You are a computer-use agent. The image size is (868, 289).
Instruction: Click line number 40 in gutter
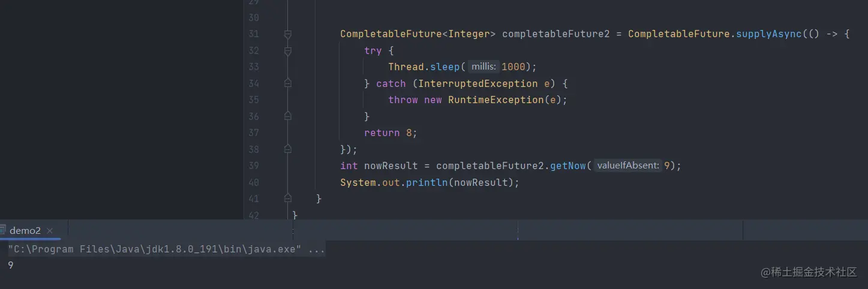(x=253, y=182)
